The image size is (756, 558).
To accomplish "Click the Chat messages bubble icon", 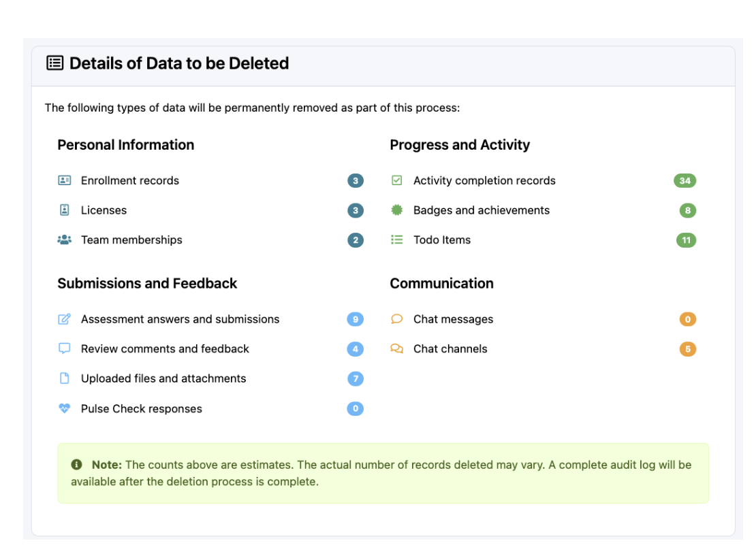I will pos(397,319).
